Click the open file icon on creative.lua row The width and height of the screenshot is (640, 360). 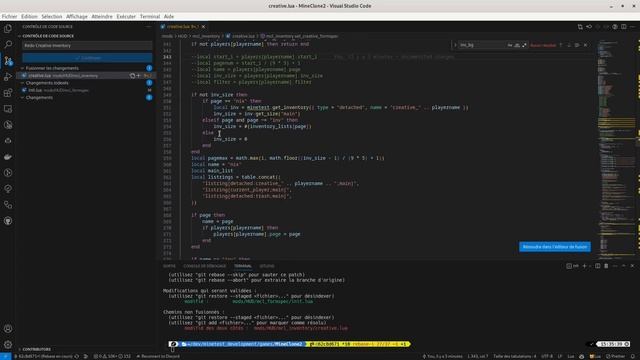tap(132, 76)
